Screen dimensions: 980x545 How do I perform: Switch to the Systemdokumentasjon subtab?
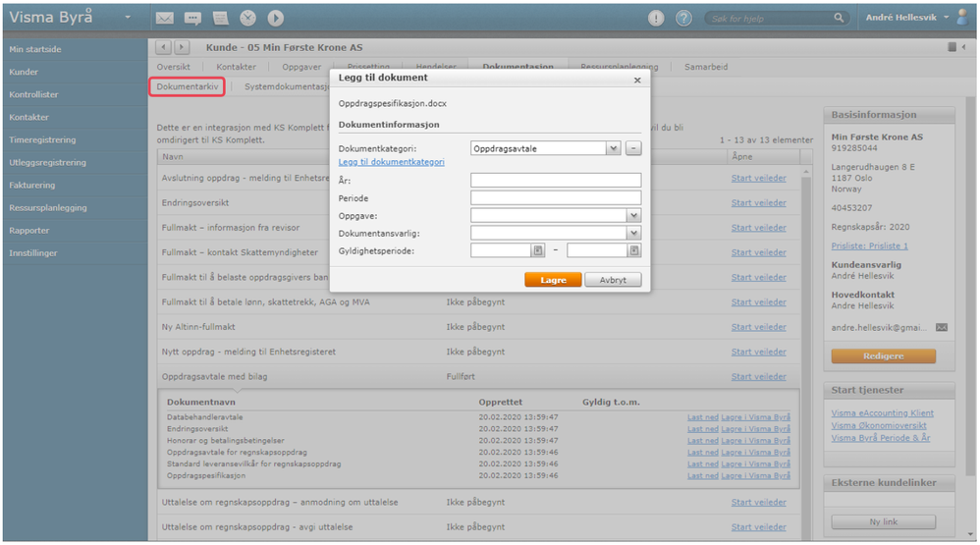tap(287, 86)
